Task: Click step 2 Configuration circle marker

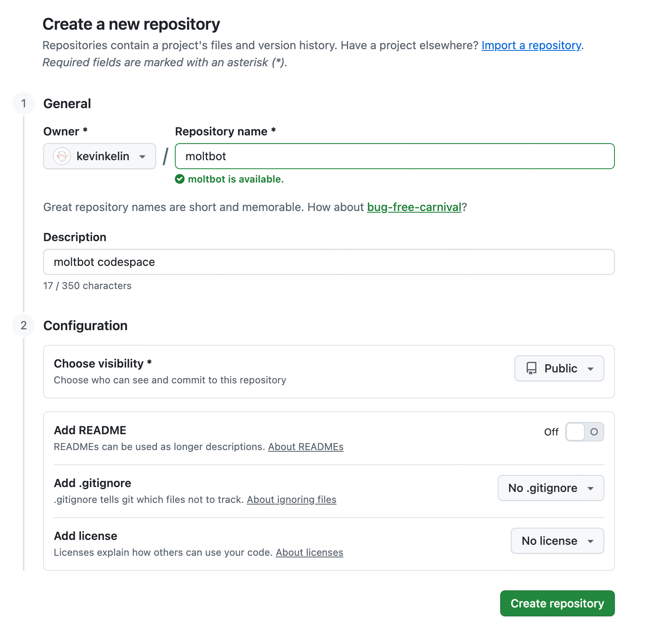Action: point(24,325)
